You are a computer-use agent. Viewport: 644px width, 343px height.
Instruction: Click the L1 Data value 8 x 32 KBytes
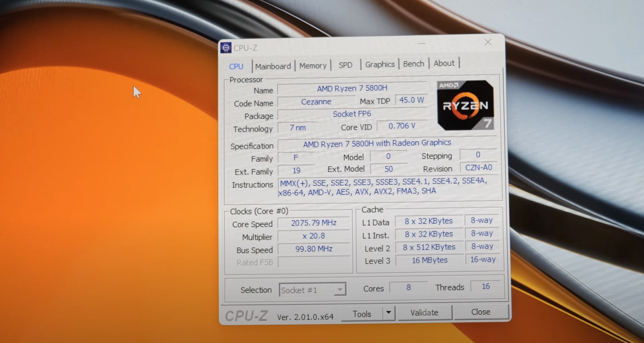[429, 221]
